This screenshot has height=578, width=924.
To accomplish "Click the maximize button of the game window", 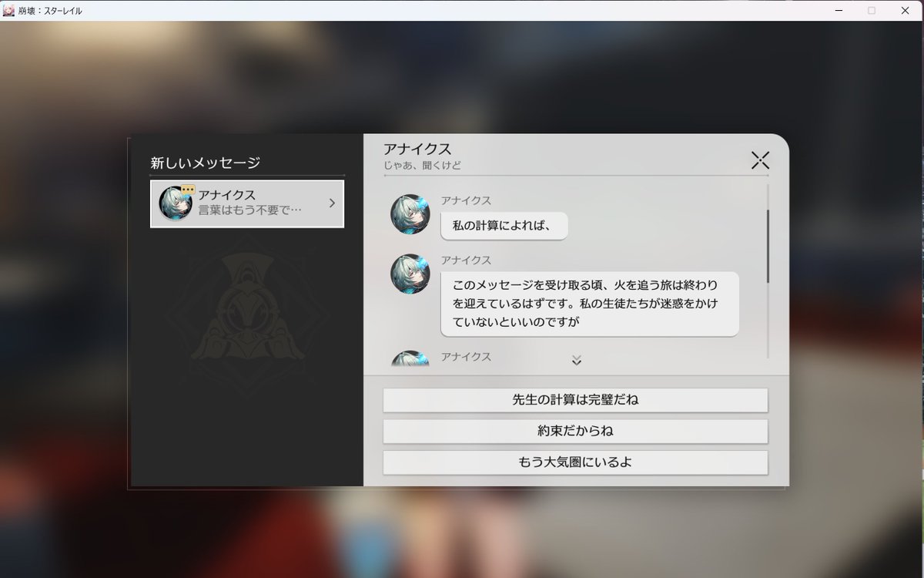I will tap(872, 10).
